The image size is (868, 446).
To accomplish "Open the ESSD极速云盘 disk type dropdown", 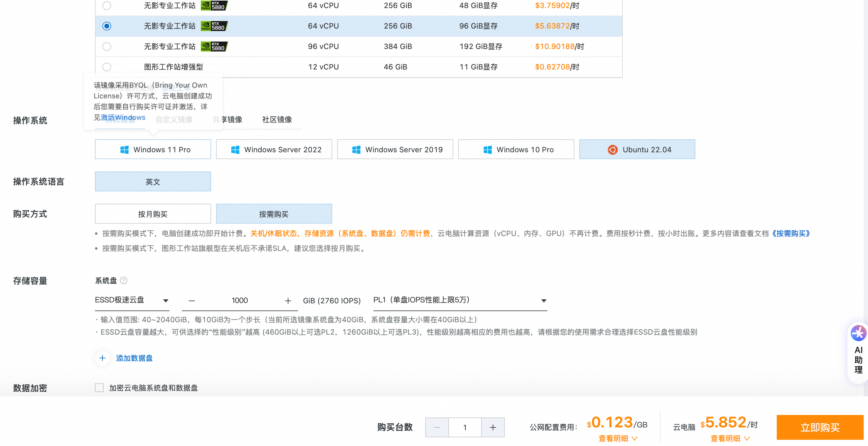I will click(x=131, y=300).
